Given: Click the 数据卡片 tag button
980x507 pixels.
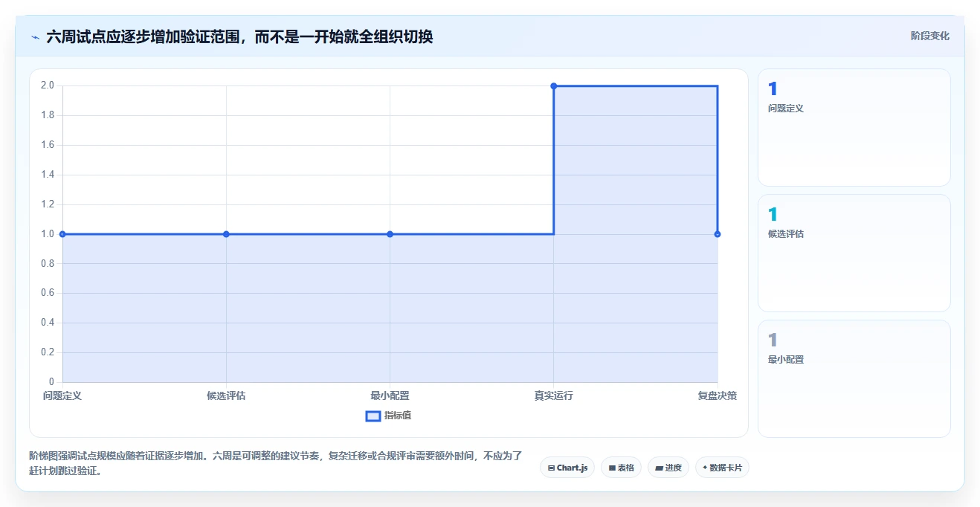Looking at the screenshot, I should click(x=722, y=468).
